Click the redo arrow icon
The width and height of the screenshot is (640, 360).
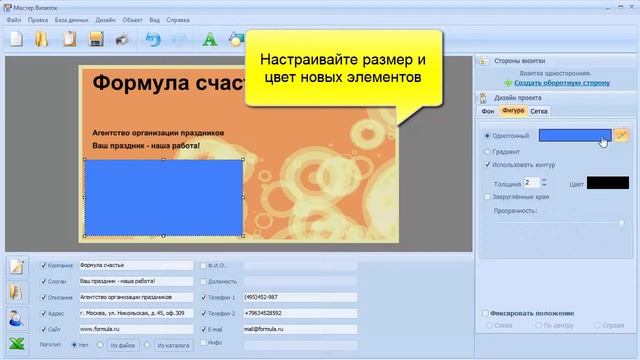tap(179, 40)
